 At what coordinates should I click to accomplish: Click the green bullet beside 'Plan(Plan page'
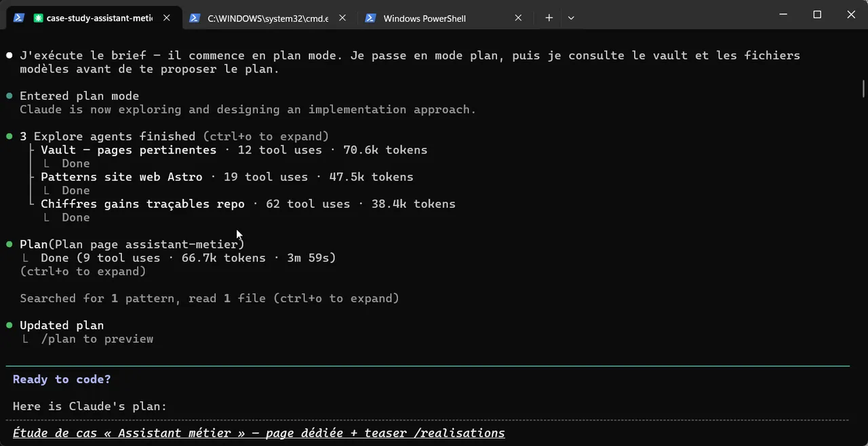click(9, 244)
